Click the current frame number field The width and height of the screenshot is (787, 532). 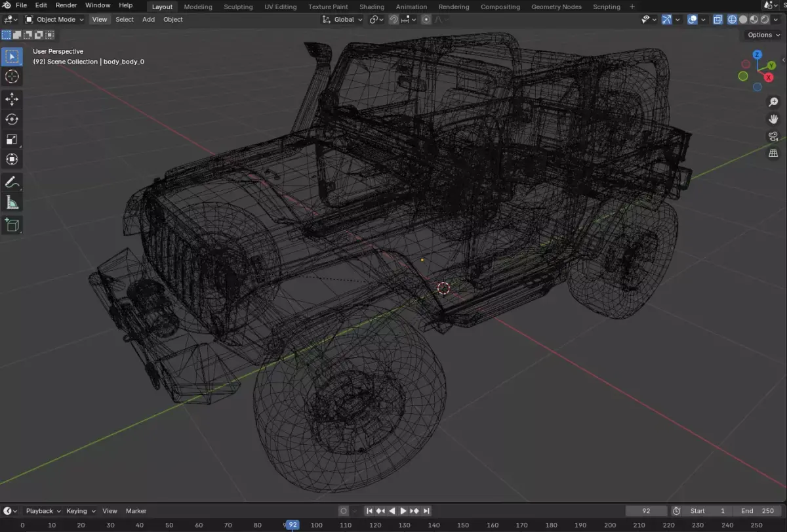646,511
